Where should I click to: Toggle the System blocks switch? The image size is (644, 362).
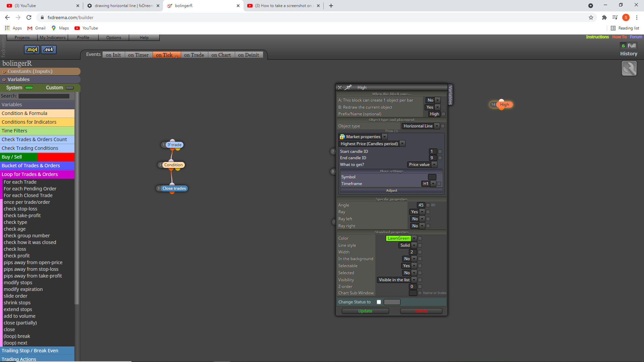(29, 88)
